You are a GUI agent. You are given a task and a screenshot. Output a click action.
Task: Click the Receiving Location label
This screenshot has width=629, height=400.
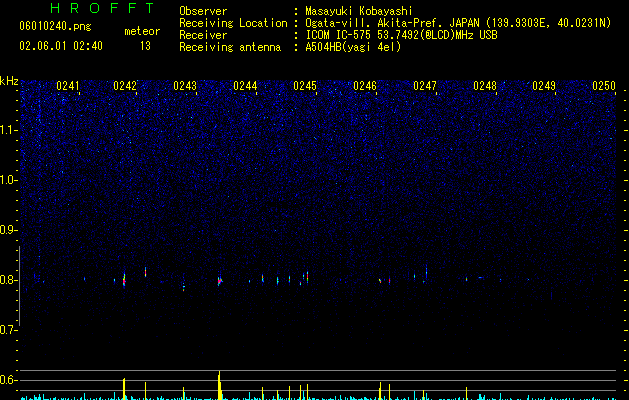click(233, 23)
